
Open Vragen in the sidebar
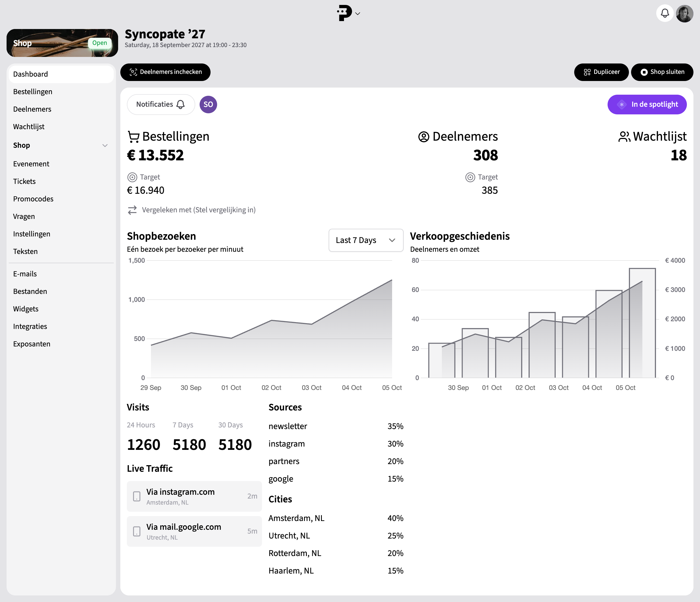[x=61, y=217]
